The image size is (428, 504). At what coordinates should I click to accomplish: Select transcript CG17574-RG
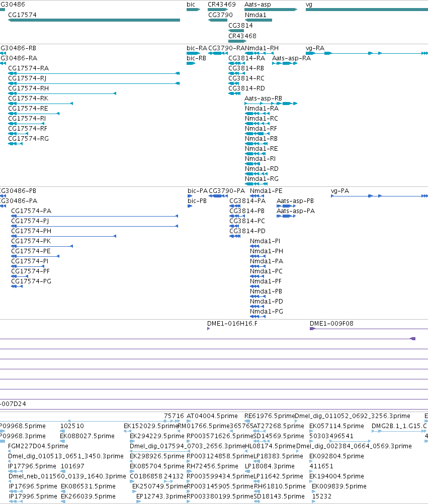(x=28, y=138)
